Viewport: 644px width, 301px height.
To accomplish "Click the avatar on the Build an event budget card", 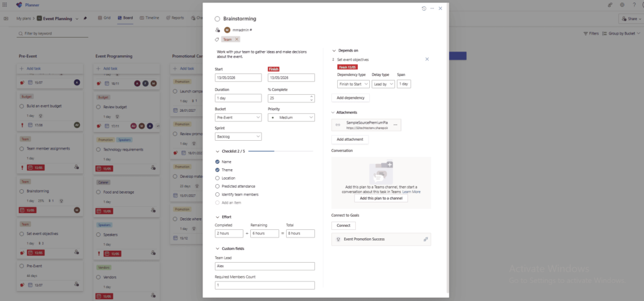I will point(77,125).
